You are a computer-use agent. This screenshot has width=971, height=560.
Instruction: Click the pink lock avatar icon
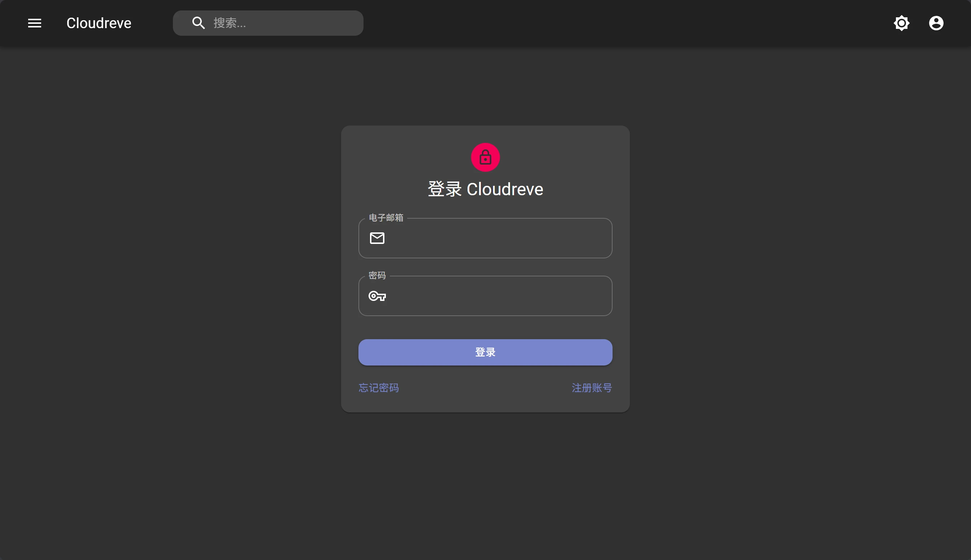tap(485, 157)
